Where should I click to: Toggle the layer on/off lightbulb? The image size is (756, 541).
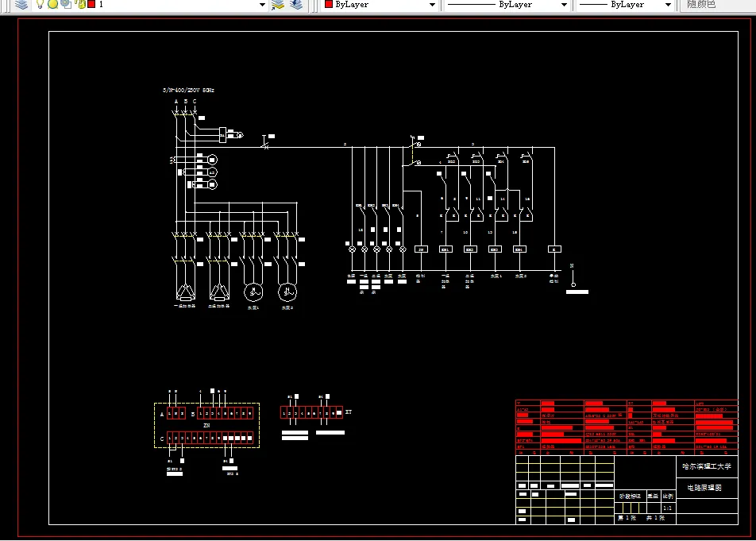(40, 5)
